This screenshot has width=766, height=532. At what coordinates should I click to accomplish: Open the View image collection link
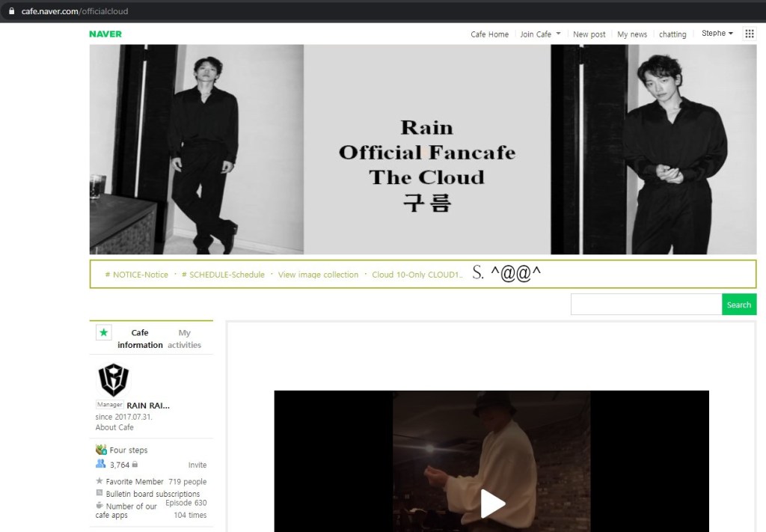coord(318,275)
